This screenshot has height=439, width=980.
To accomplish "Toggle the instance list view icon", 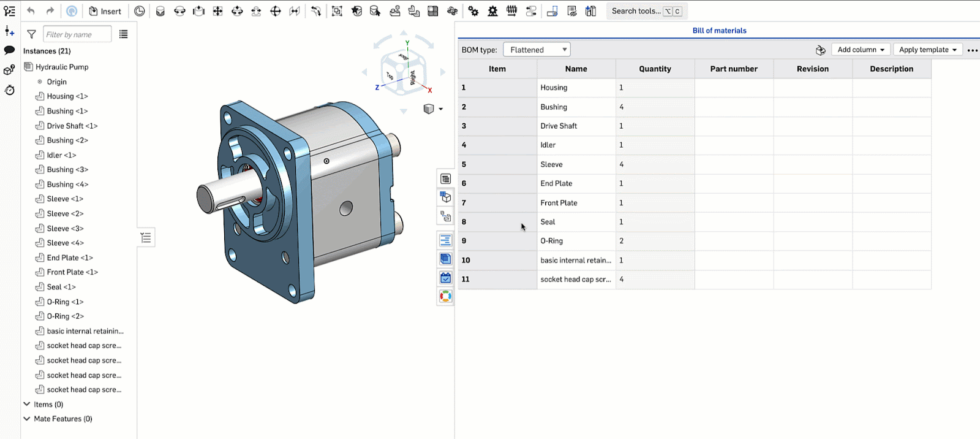I will coord(123,34).
